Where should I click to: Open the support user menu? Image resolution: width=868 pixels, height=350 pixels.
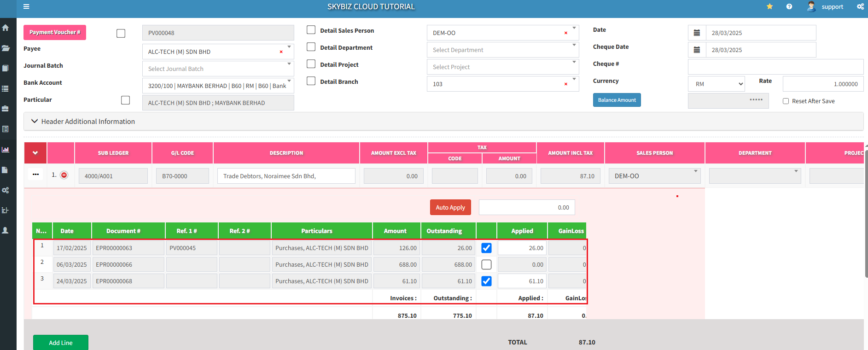(x=826, y=6)
